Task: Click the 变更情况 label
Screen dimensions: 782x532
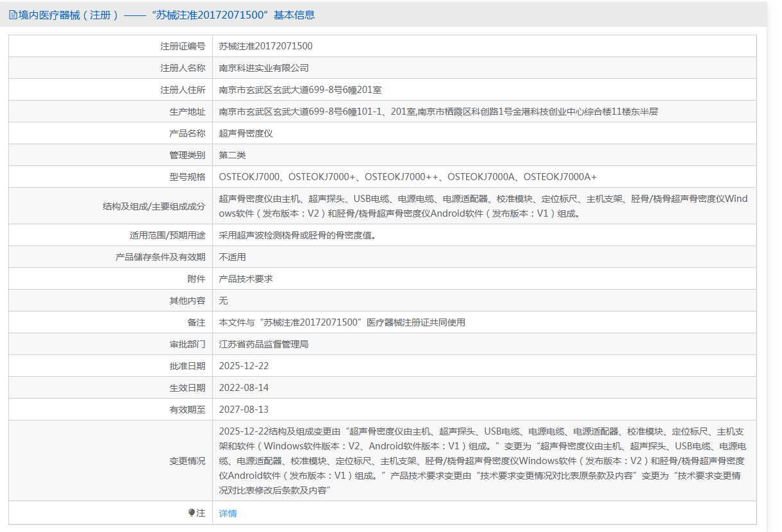Action: coord(187,461)
